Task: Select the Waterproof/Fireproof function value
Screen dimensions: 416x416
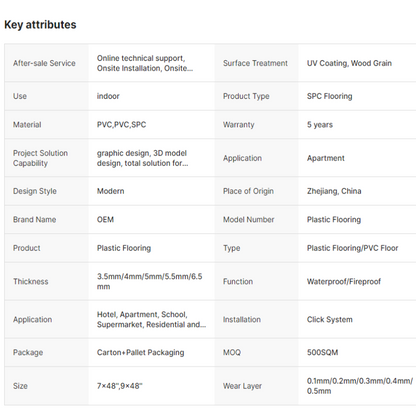Action: pos(344,281)
